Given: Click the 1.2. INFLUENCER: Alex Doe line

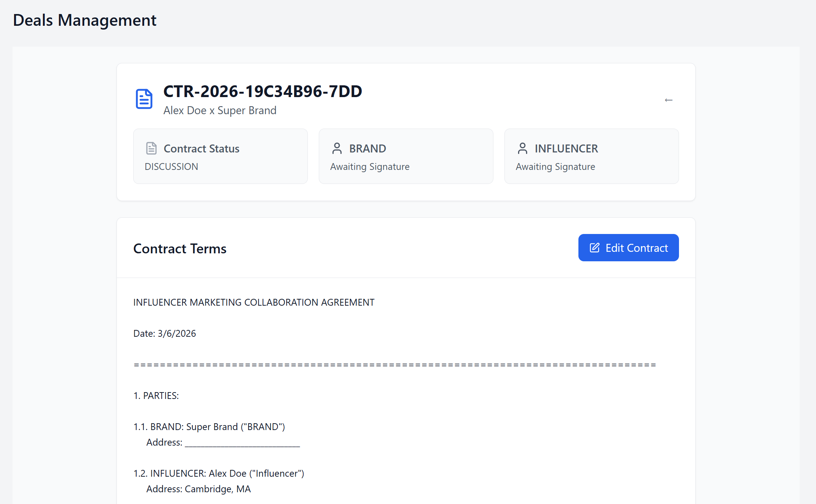Looking at the screenshot, I should coord(219,473).
